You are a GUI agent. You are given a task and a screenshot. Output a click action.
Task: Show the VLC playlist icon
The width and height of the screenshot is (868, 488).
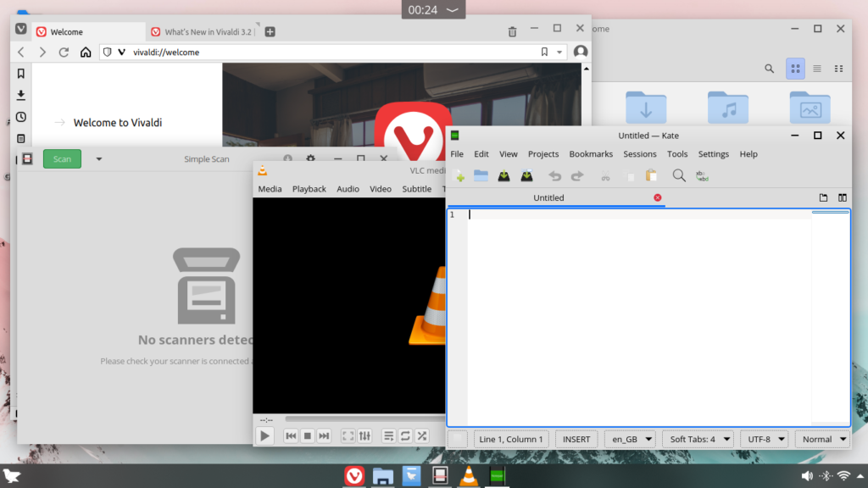388,435
